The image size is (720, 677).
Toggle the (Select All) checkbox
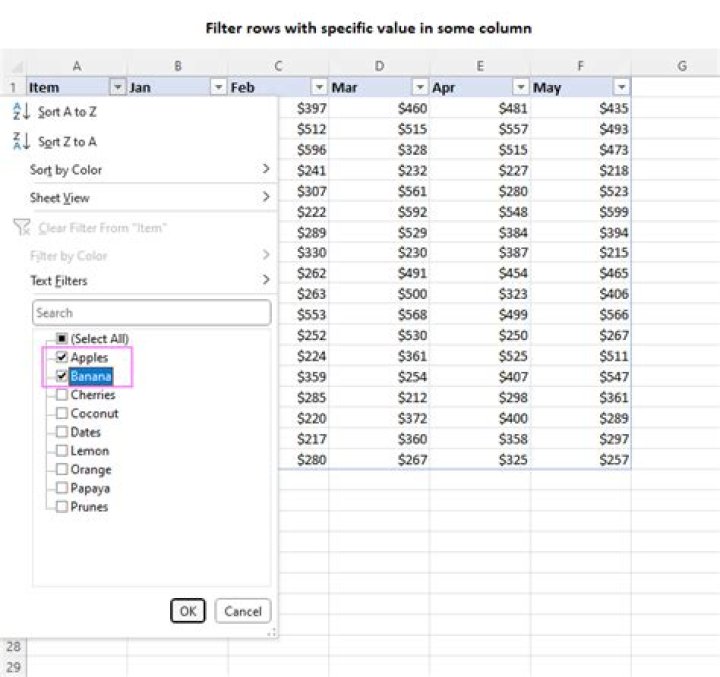point(62,338)
